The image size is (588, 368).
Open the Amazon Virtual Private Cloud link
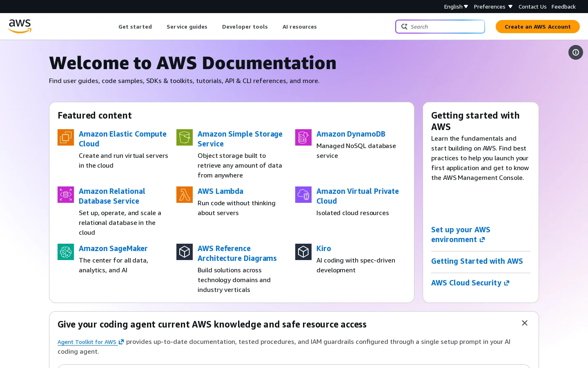pyautogui.click(x=358, y=196)
